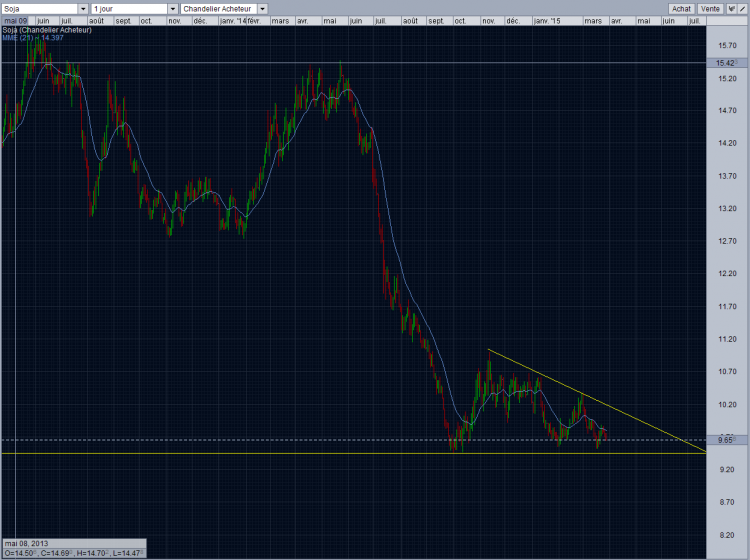Click the yellow descending trendline
750x560 pixels.
(x=597, y=401)
